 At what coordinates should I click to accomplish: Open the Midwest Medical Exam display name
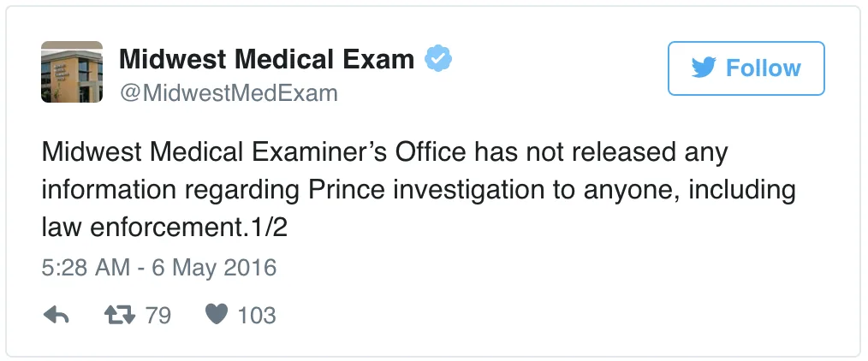267,59
